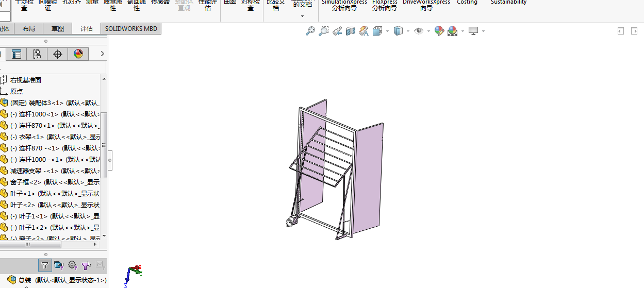Click the feature tree vertical scrollbar
Screen dimensions: 644x288
(x=104, y=144)
